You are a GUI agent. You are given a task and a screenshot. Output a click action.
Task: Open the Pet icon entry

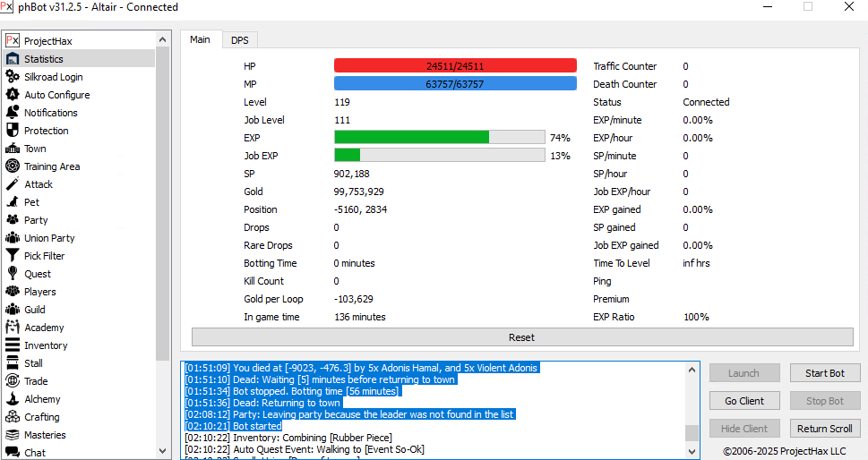click(x=13, y=202)
